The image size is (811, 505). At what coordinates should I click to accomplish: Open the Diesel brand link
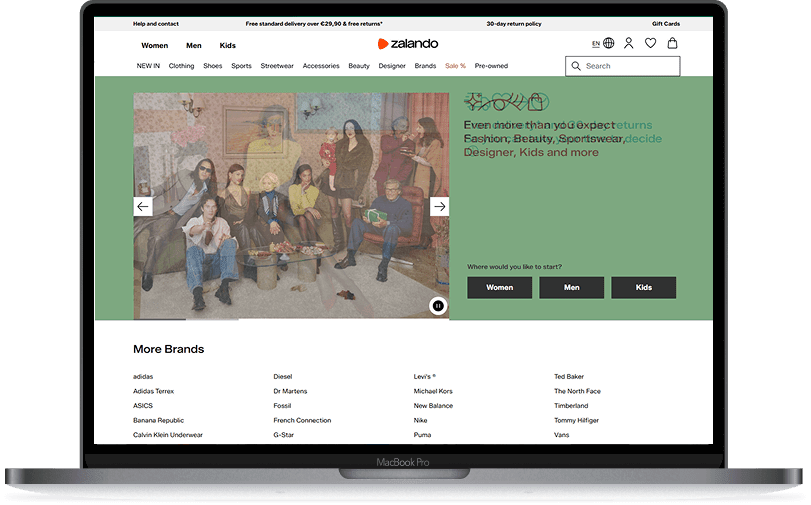click(282, 377)
